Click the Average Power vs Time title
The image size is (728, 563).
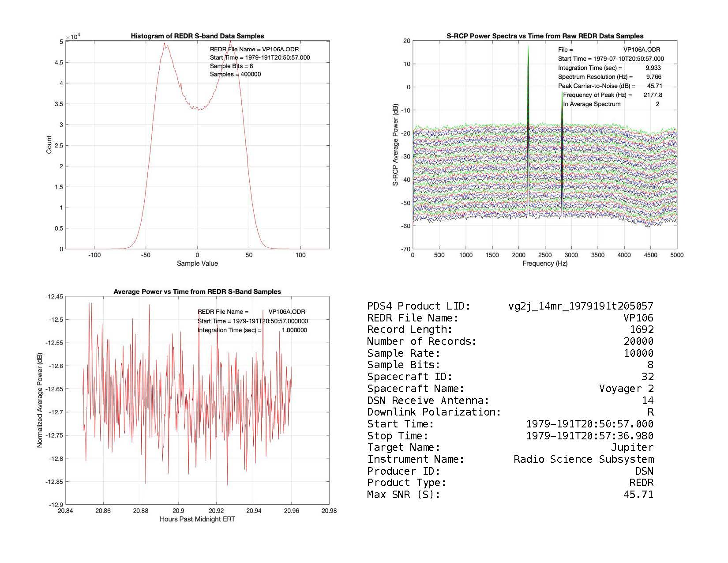click(x=197, y=292)
